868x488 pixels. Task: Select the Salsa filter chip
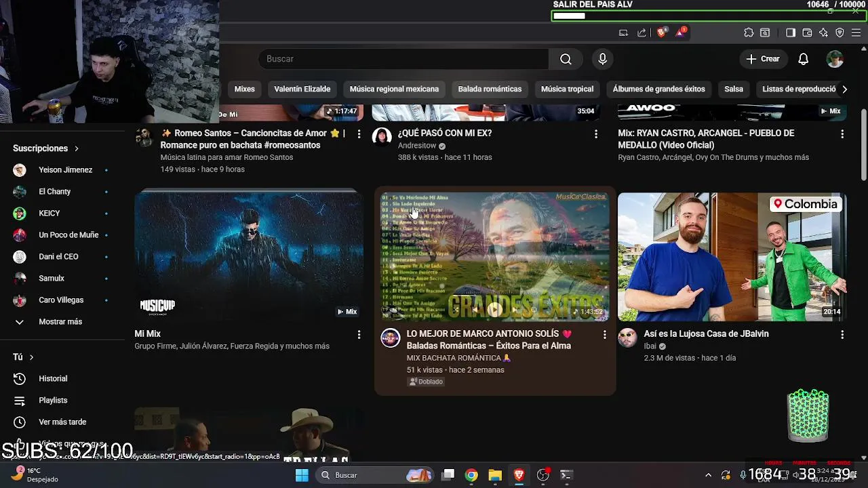(734, 89)
